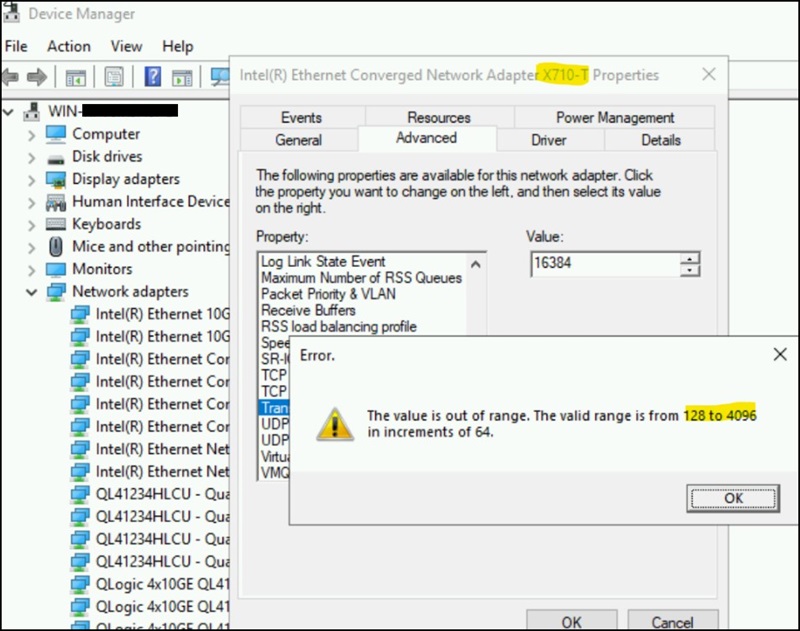Select the Disk drives category icon
Screen dimensions: 800x631
(56, 156)
